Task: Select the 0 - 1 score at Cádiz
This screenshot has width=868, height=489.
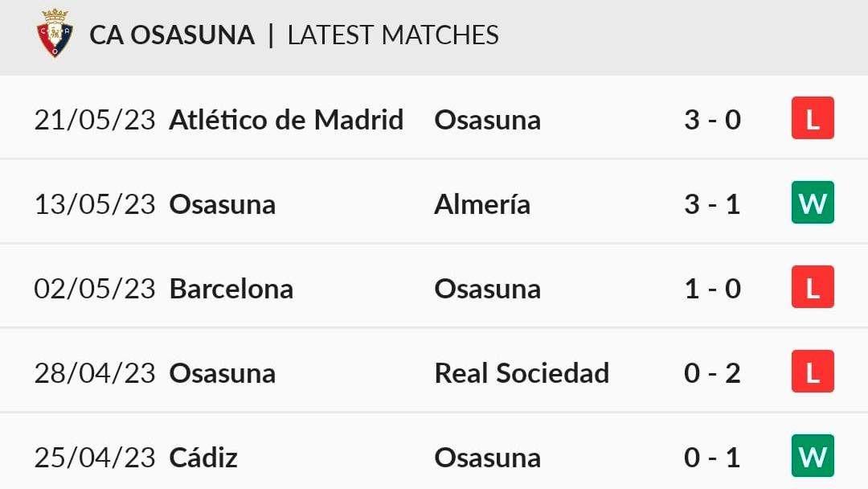Action: coord(712,458)
